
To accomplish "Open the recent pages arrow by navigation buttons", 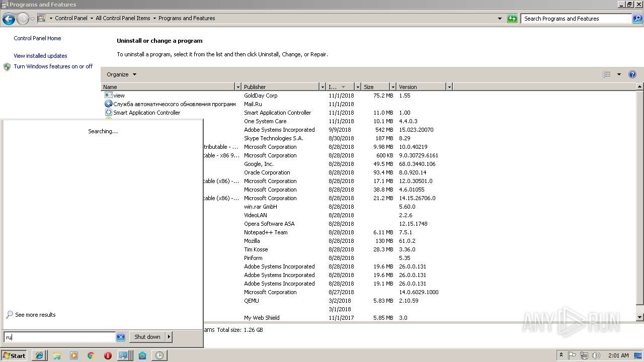I will click(x=32, y=19).
